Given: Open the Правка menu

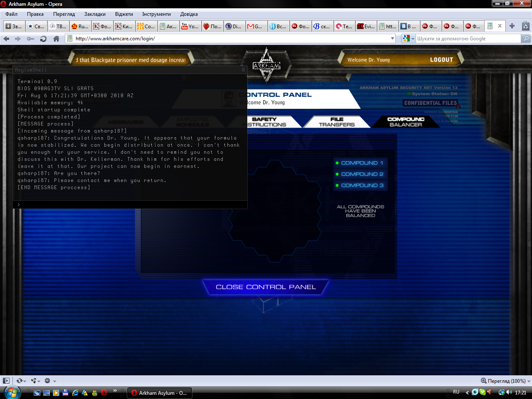Looking at the screenshot, I should [35, 14].
